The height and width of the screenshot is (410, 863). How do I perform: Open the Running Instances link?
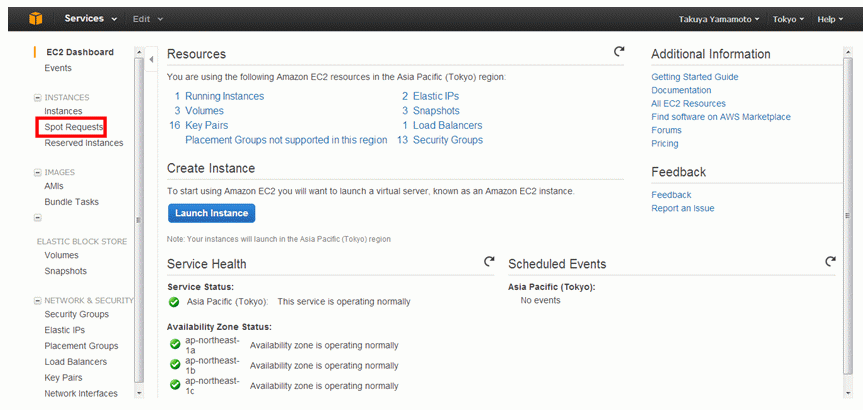pos(225,96)
